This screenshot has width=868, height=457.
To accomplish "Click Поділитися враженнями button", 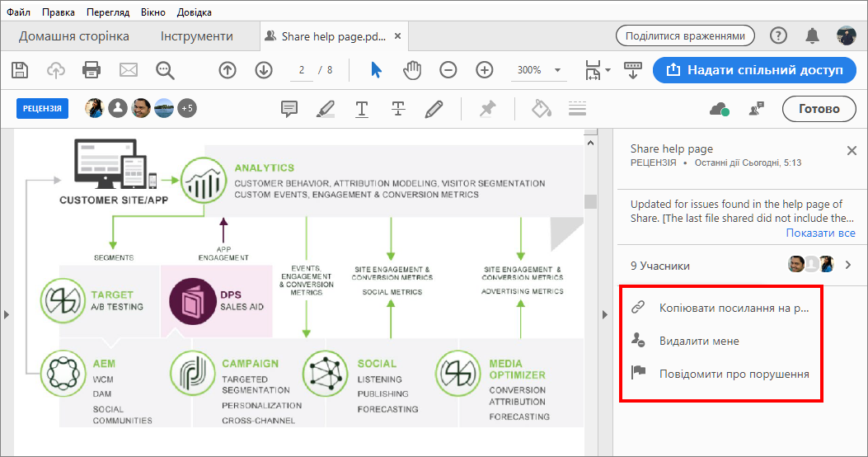I will pyautogui.click(x=685, y=36).
